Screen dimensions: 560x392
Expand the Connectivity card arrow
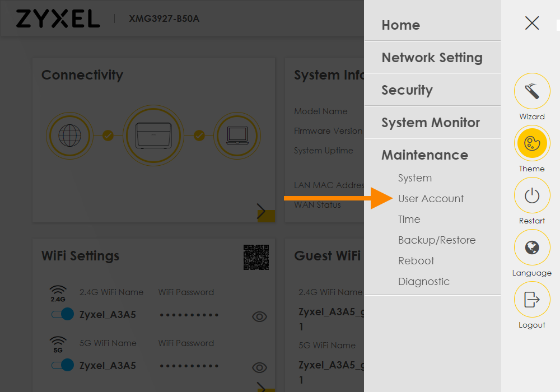pos(262,211)
